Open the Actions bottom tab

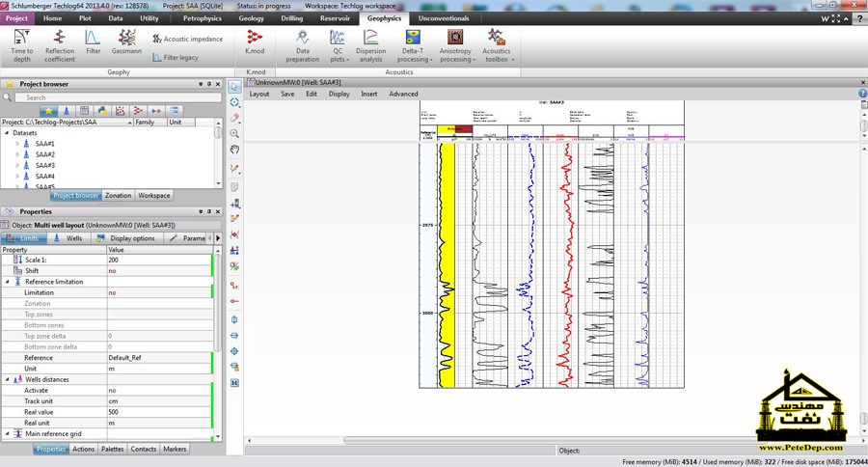[84, 450]
